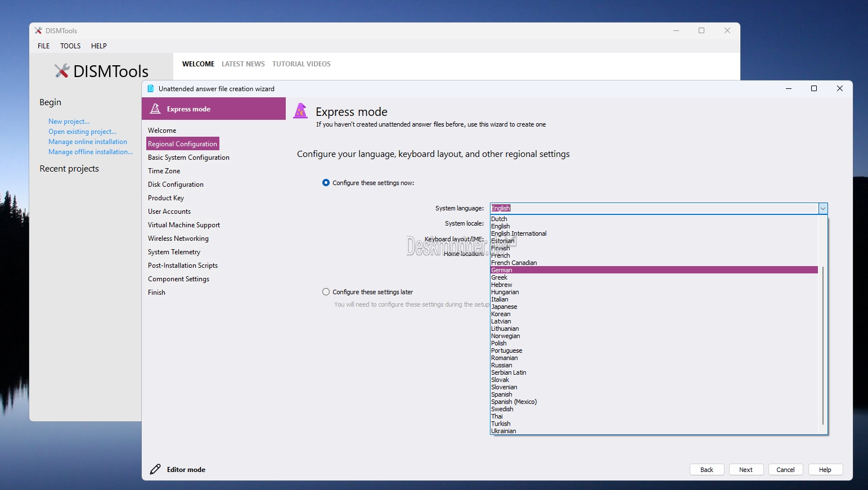Click the Express mode flask icon in sidebar header
The width and height of the screenshot is (868, 490).
pos(156,109)
